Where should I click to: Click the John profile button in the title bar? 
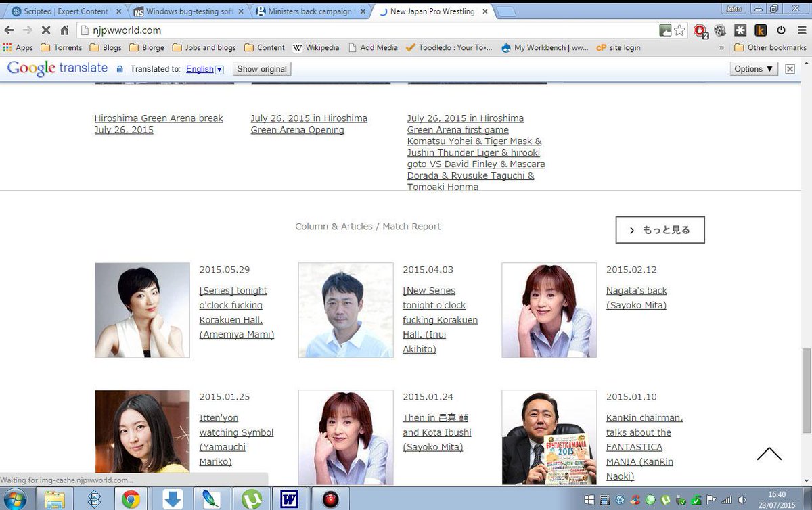pos(735,9)
